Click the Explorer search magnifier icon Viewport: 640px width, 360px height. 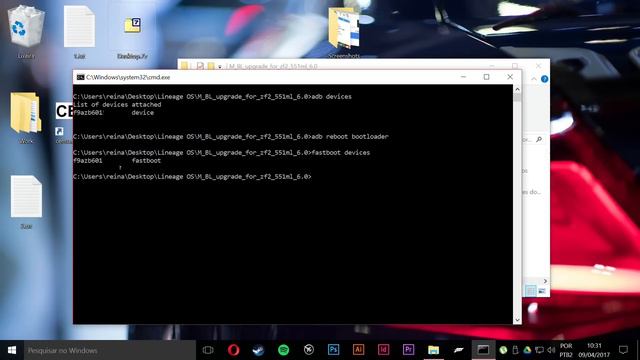click(x=539, y=140)
